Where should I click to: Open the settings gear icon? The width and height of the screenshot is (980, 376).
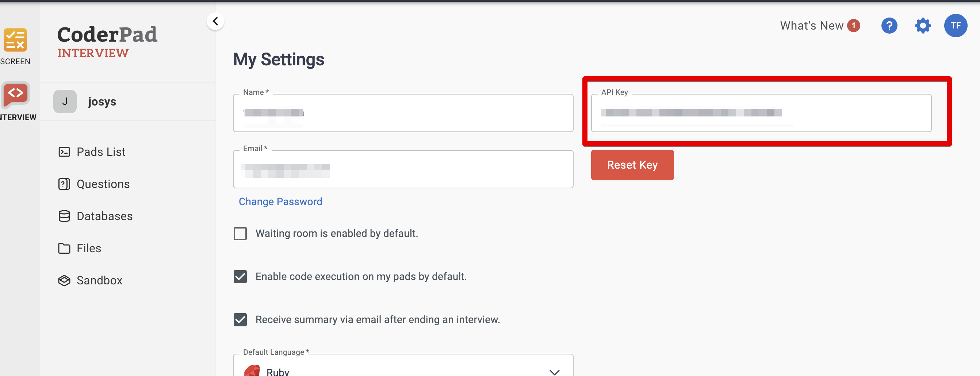point(923,26)
